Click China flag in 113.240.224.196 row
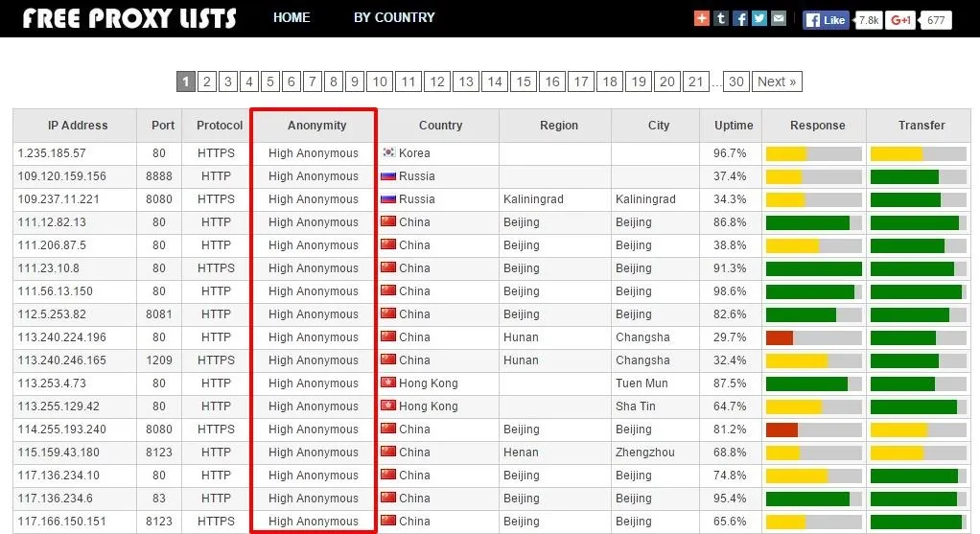 tap(388, 337)
